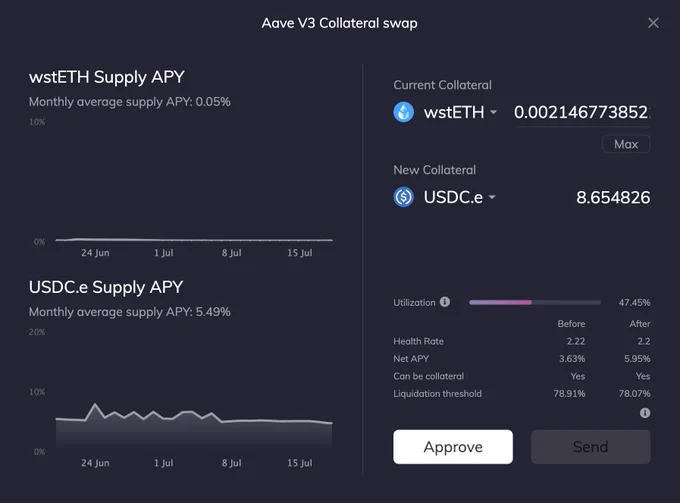Click the 'After' column header
The width and height of the screenshot is (680, 503).
tap(640, 324)
